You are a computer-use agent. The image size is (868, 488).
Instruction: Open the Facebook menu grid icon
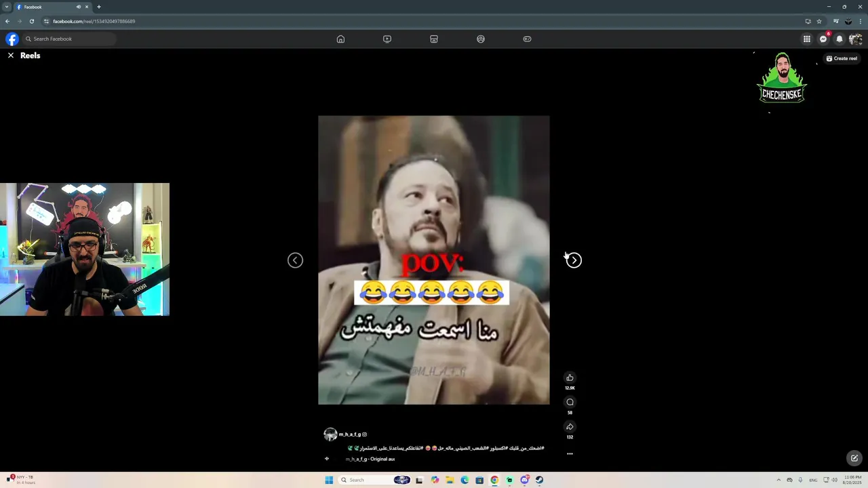tap(806, 39)
